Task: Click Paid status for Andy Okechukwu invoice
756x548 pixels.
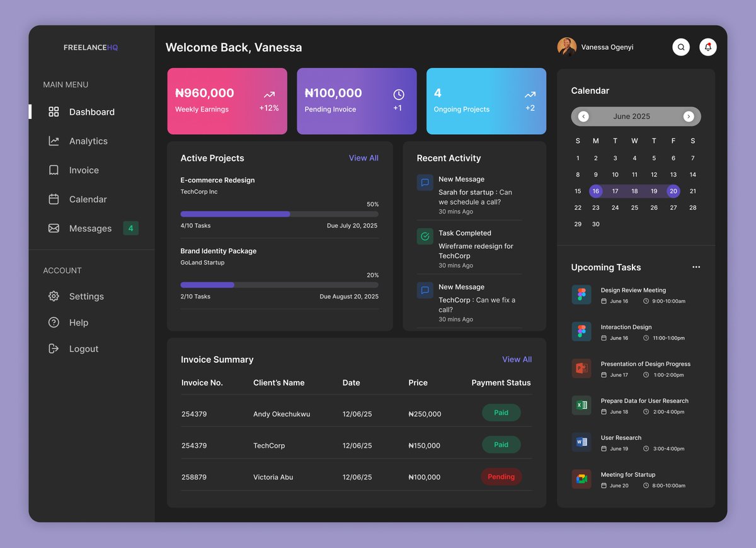Action: pyautogui.click(x=501, y=413)
